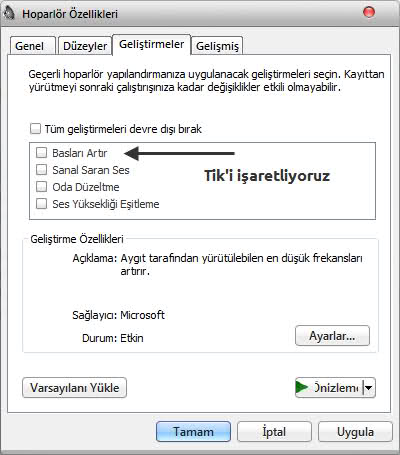Cancel using the İptal button

[x=274, y=432]
